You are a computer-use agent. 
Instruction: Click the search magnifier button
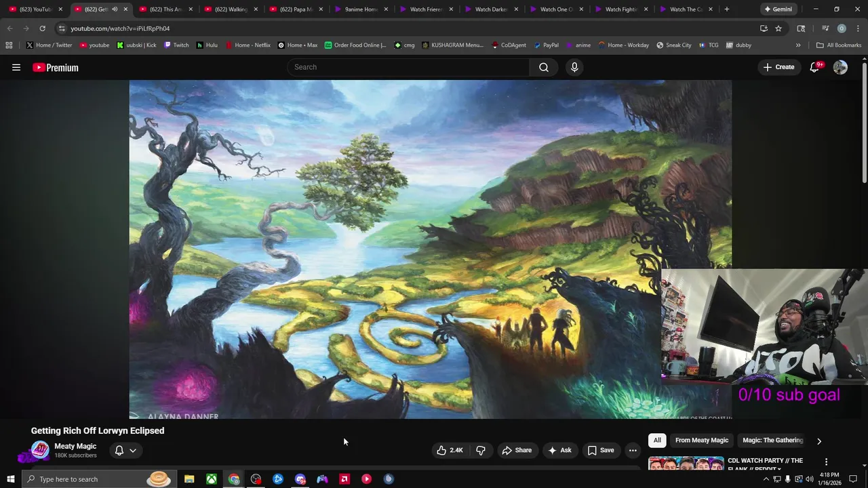[543, 67]
